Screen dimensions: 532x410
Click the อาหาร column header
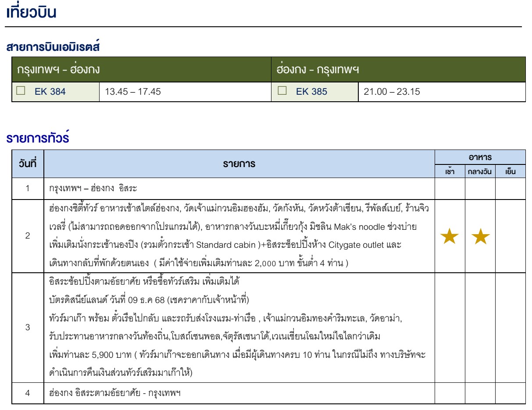pos(480,157)
